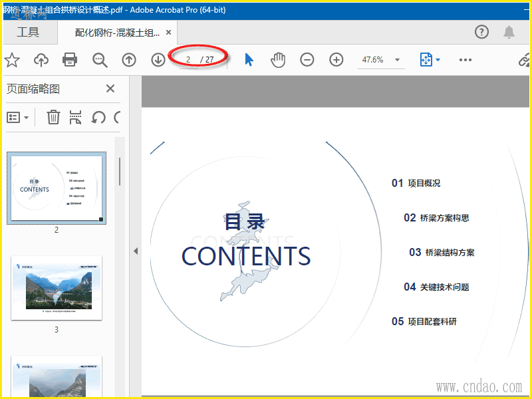Image resolution: width=532 pixels, height=399 pixels.
Task: Delete selected page with trash icon
Action: (53, 118)
